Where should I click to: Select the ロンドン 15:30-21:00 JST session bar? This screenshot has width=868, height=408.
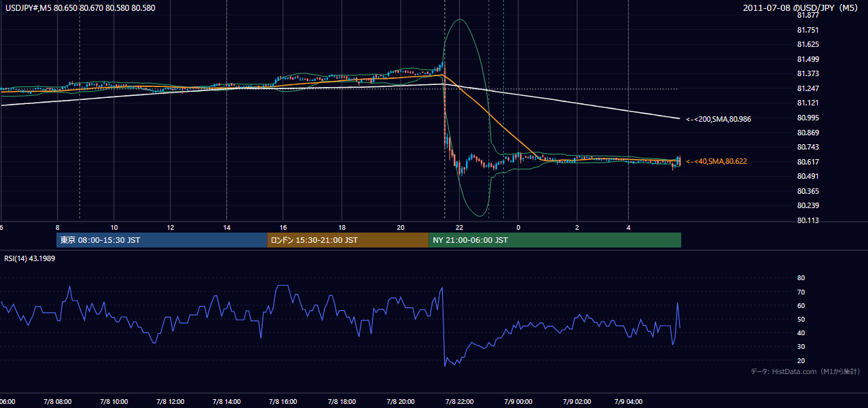[x=348, y=240]
